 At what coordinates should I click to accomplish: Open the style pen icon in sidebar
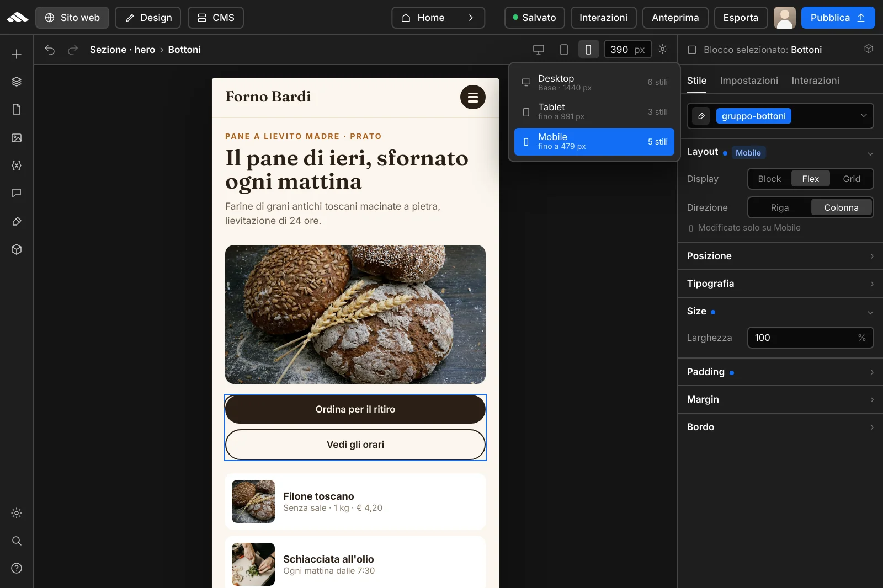[x=17, y=222]
